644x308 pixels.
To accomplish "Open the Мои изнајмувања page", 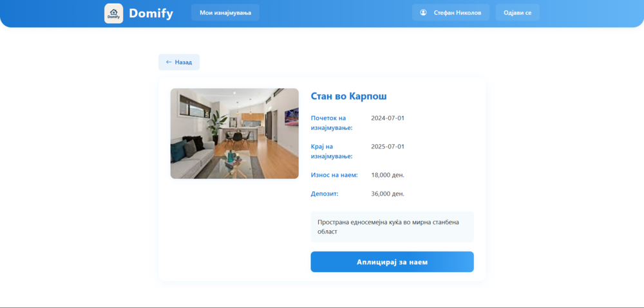I will pyautogui.click(x=225, y=13).
